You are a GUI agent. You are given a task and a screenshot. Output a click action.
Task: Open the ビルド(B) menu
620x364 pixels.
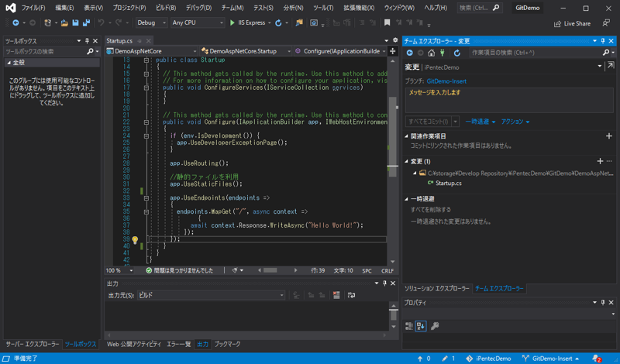pyautogui.click(x=166, y=8)
